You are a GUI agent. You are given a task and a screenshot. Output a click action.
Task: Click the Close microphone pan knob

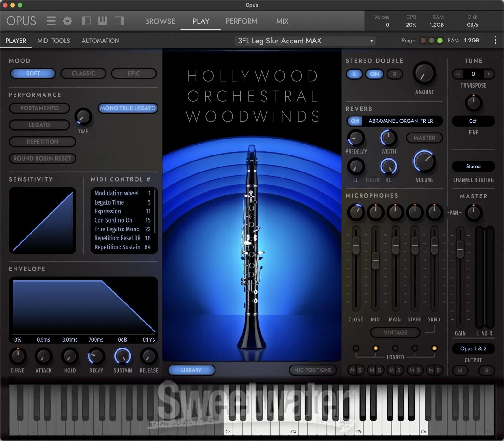[x=356, y=212]
